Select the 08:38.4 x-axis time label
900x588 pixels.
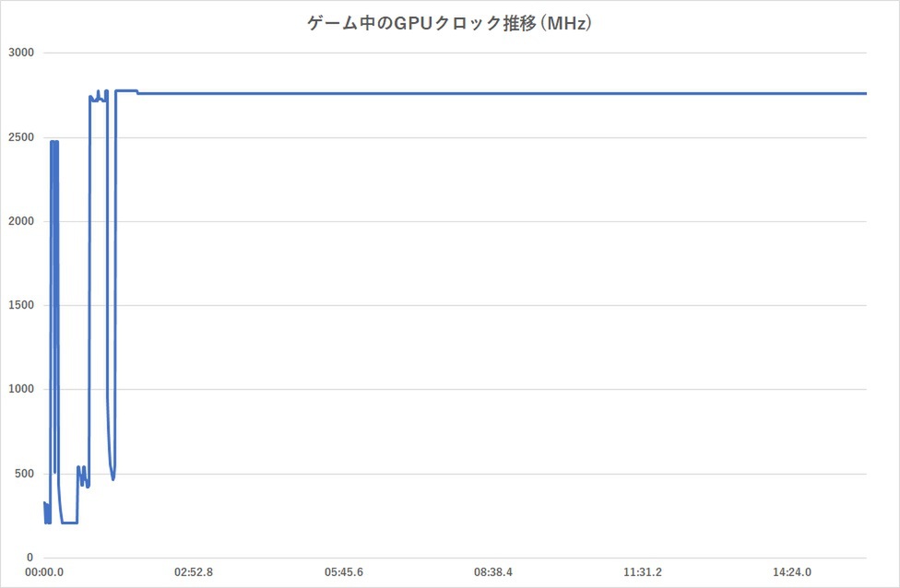click(492, 572)
